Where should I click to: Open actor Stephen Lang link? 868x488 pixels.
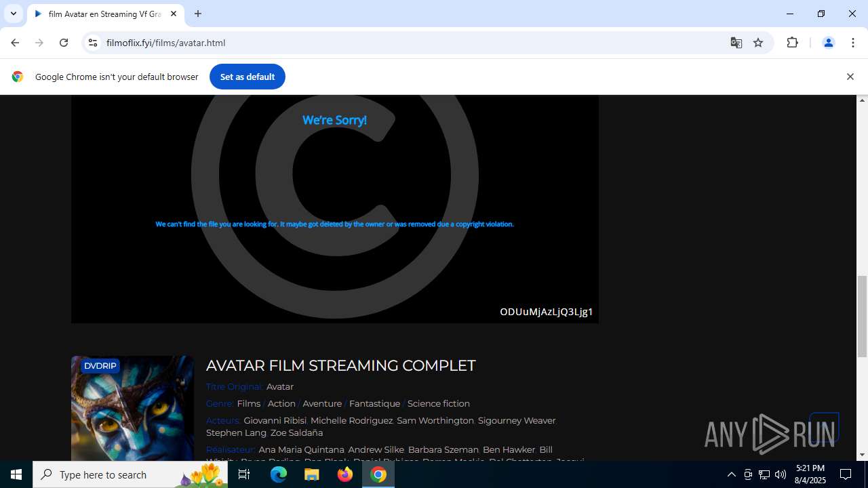[x=236, y=433]
